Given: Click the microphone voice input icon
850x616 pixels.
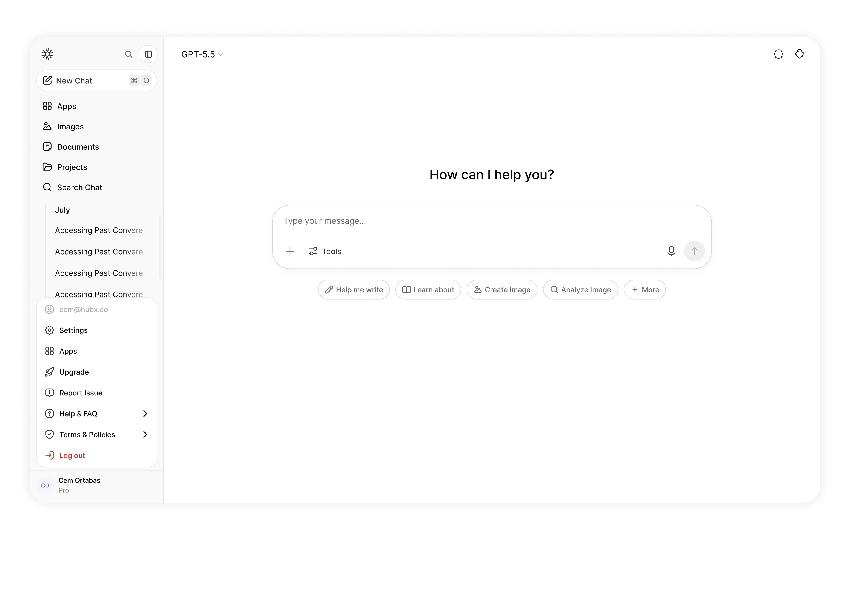Looking at the screenshot, I should coord(671,251).
